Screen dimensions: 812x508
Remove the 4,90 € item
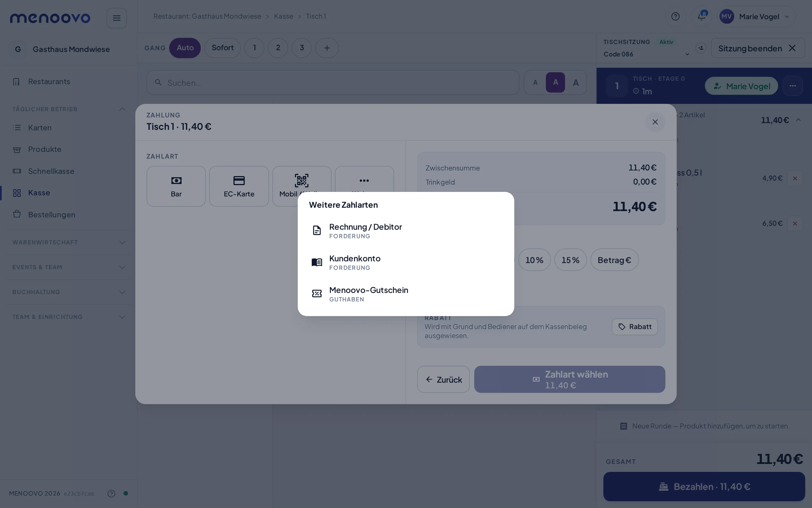(x=795, y=178)
